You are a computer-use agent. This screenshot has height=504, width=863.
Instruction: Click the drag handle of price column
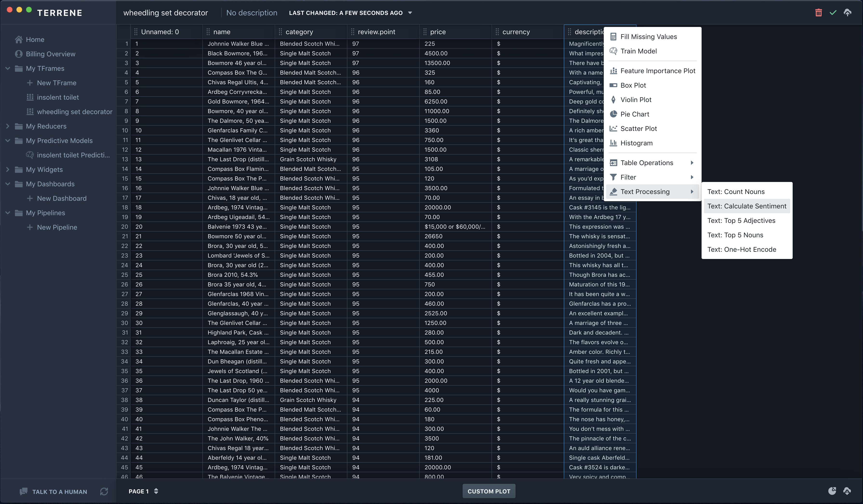425,32
